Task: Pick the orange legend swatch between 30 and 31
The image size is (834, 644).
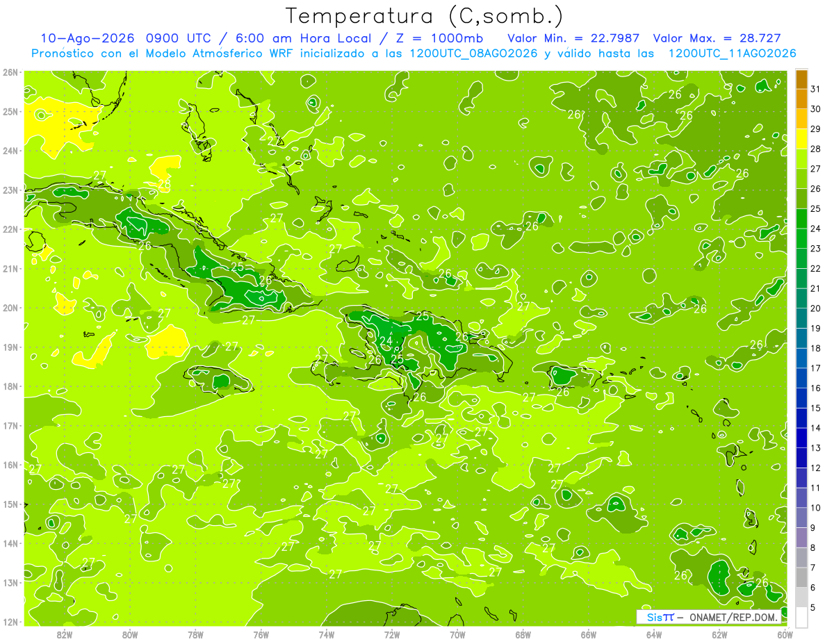Action: [x=801, y=99]
